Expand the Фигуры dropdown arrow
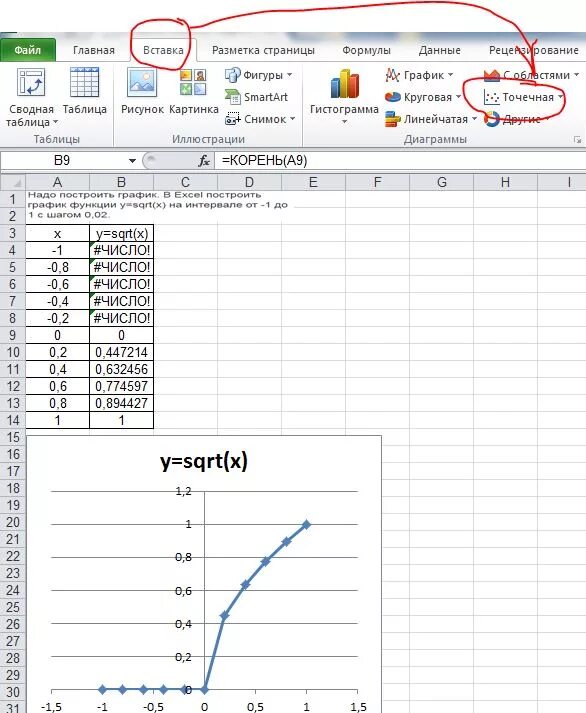Viewport: 586px width, 713px height. [290, 75]
